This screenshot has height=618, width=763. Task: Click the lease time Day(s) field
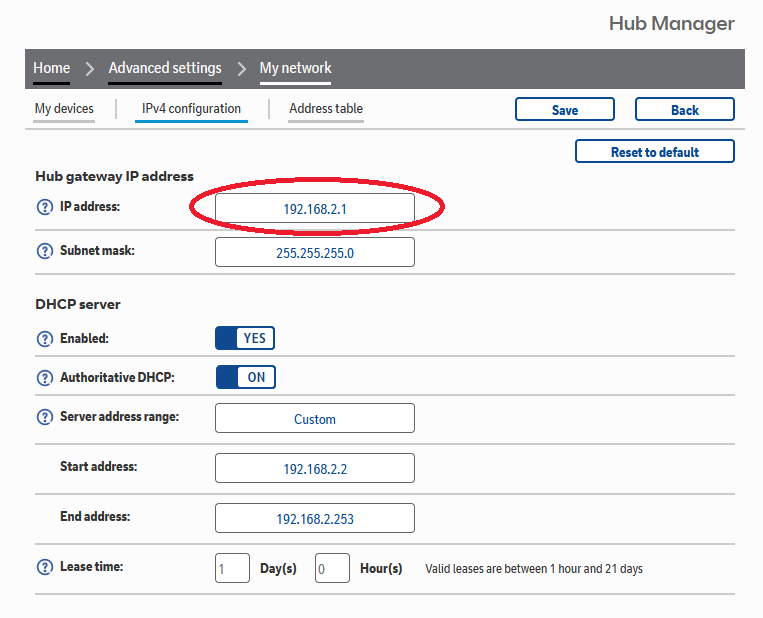click(x=232, y=568)
